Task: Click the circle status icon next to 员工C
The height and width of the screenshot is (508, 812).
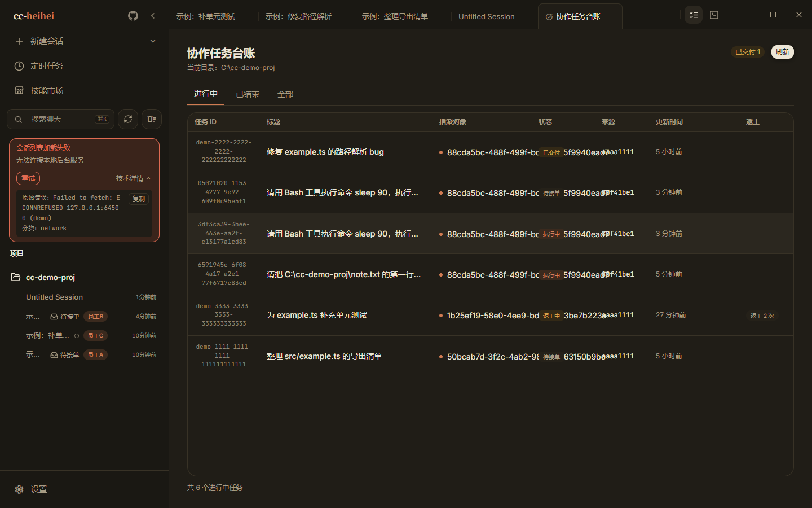Action: pyautogui.click(x=77, y=336)
